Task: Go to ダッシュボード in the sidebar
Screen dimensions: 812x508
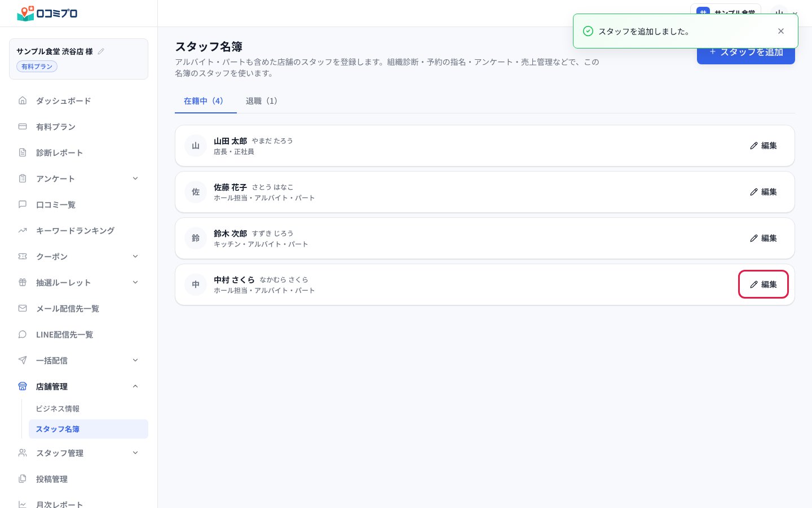Action: (79, 100)
